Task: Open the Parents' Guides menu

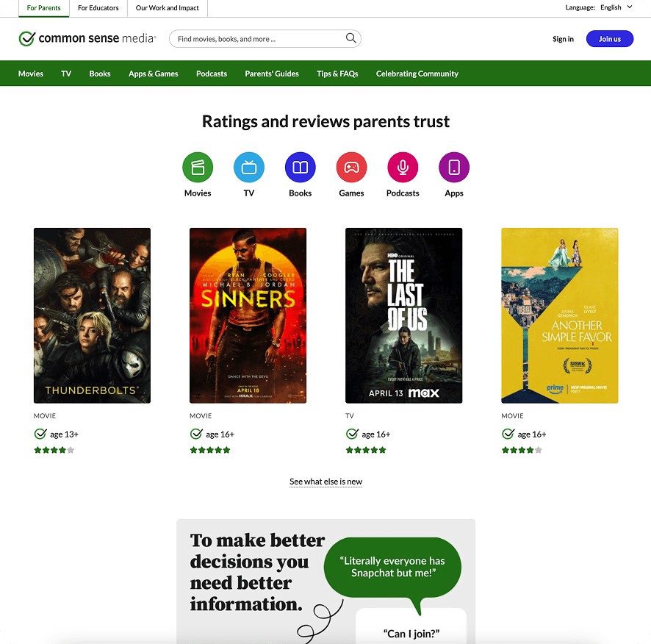Action: point(272,74)
